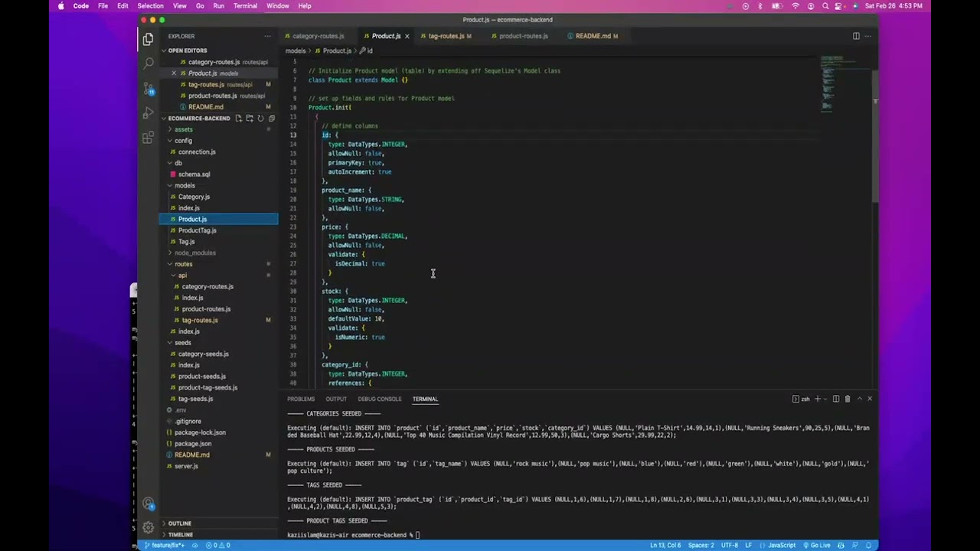The width and height of the screenshot is (980, 551).
Task: Change language mode JavaScript in status bar
Action: coord(782,545)
